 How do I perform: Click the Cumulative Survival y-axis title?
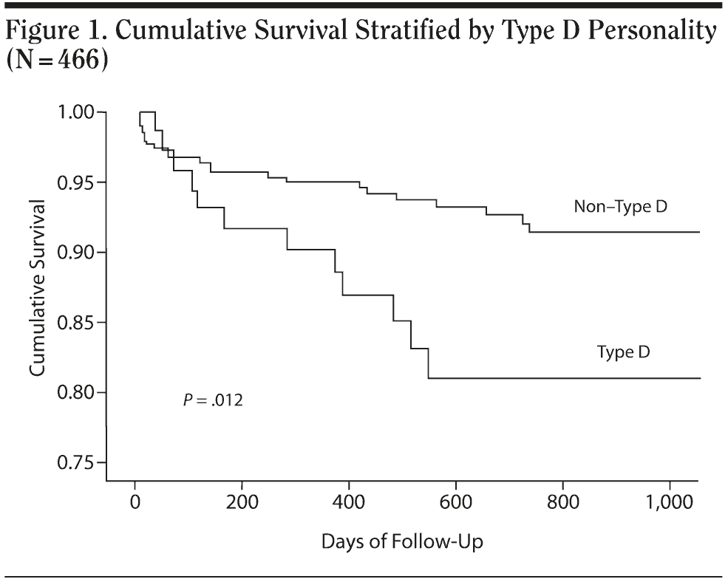(38, 287)
